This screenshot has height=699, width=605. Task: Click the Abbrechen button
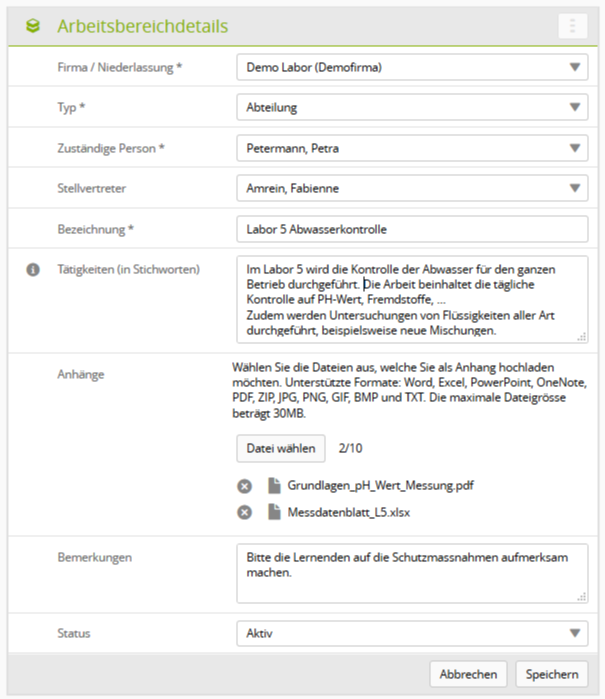coord(469,674)
